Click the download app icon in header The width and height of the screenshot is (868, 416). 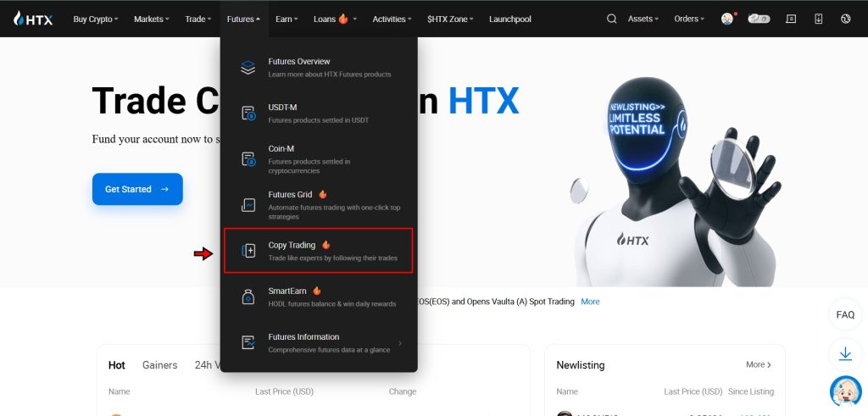(819, 19)
